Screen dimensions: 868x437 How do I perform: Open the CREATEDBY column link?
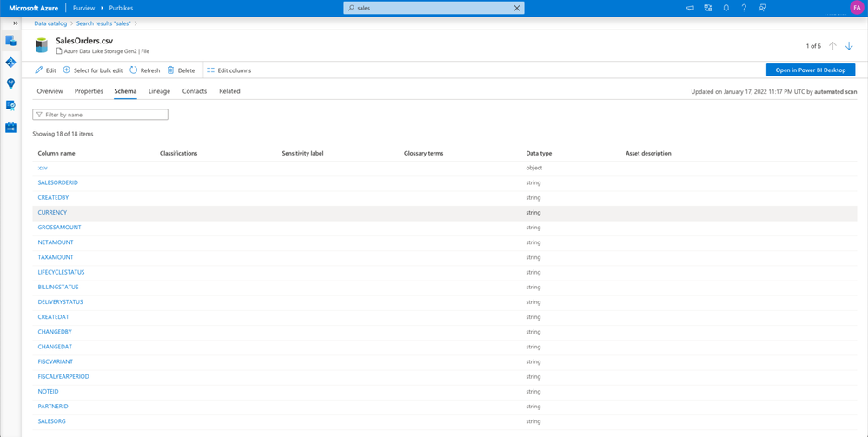click(53, 198)
